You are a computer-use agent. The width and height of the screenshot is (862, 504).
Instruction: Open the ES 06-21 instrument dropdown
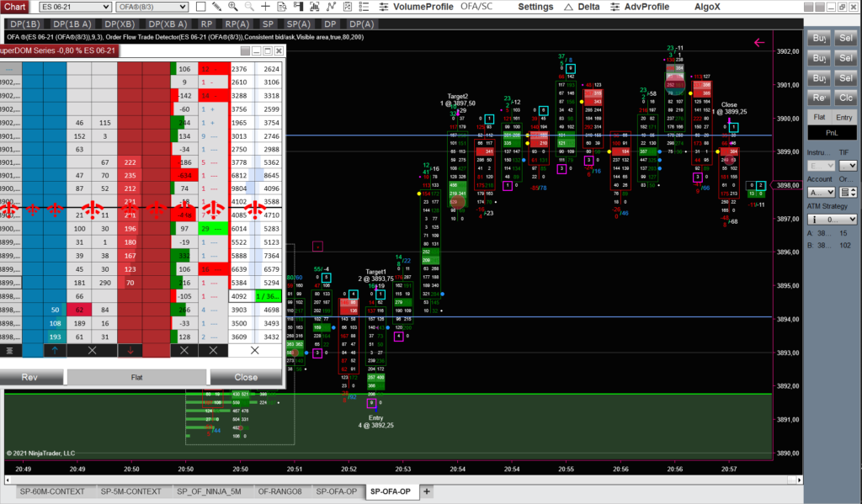(x=75, y=7)
